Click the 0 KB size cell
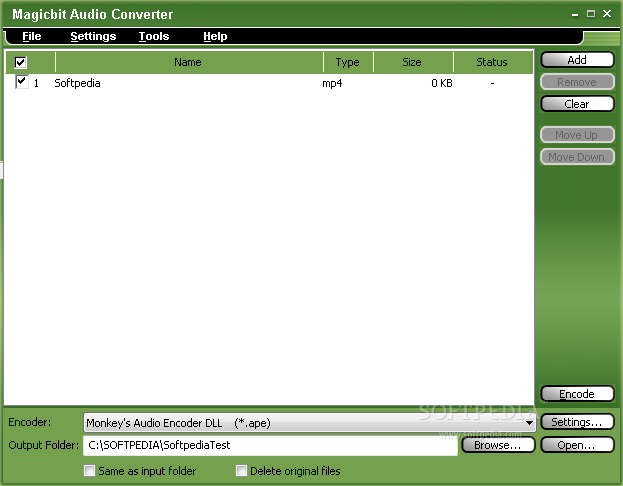This screenshot has height=486, width=623. point(442,83)
